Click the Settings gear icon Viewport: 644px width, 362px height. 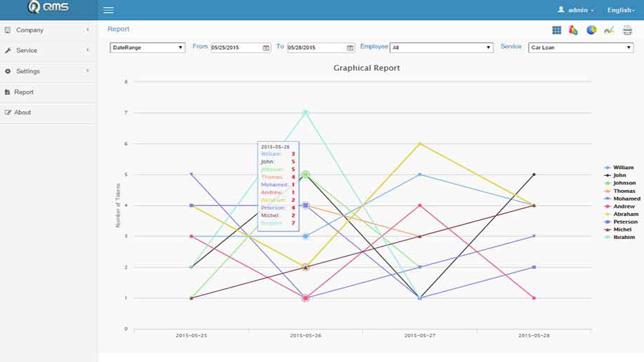point(8,71)
